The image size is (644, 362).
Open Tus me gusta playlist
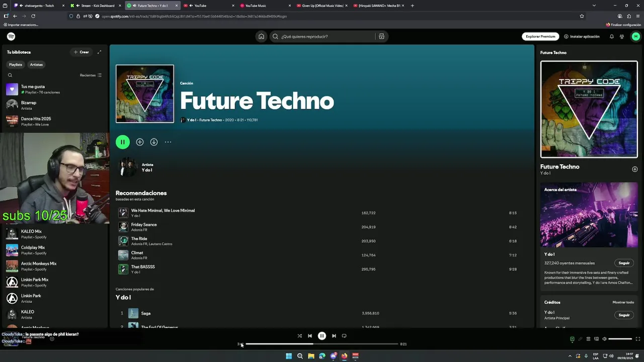(x=54, y=89)
